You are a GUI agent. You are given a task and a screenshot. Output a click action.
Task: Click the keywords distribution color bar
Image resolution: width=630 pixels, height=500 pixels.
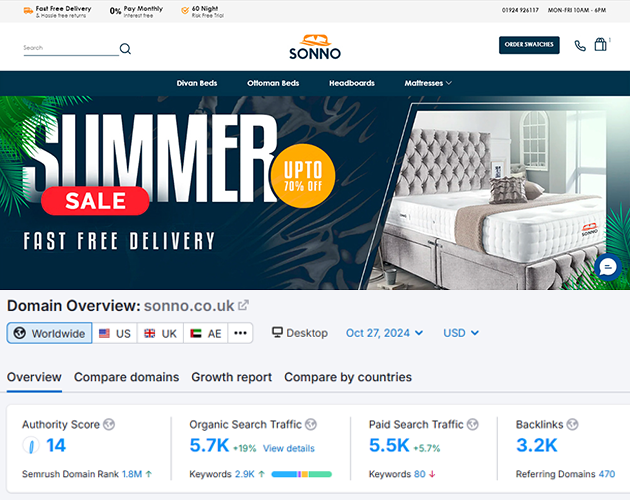point(301,474)
